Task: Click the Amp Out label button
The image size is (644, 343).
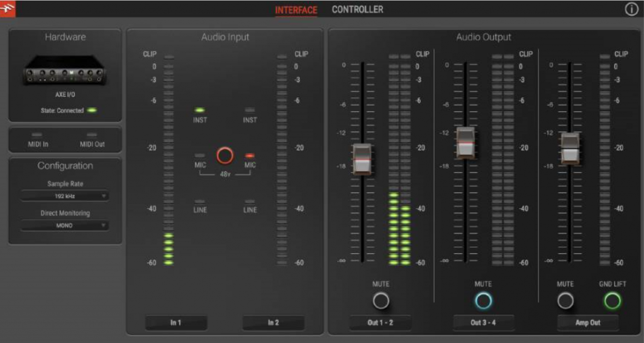Action: (x=588, y=322)
